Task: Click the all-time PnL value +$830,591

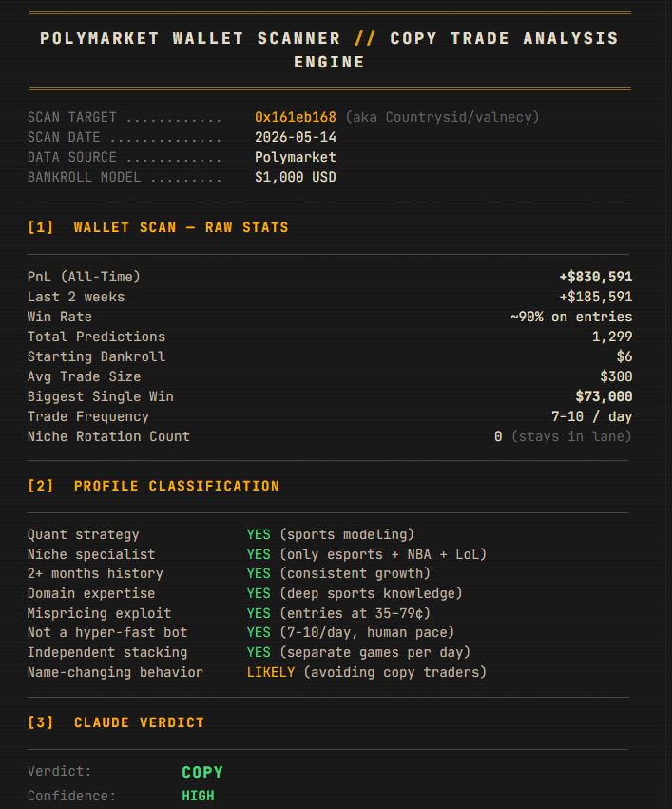Action: point(596,277)
